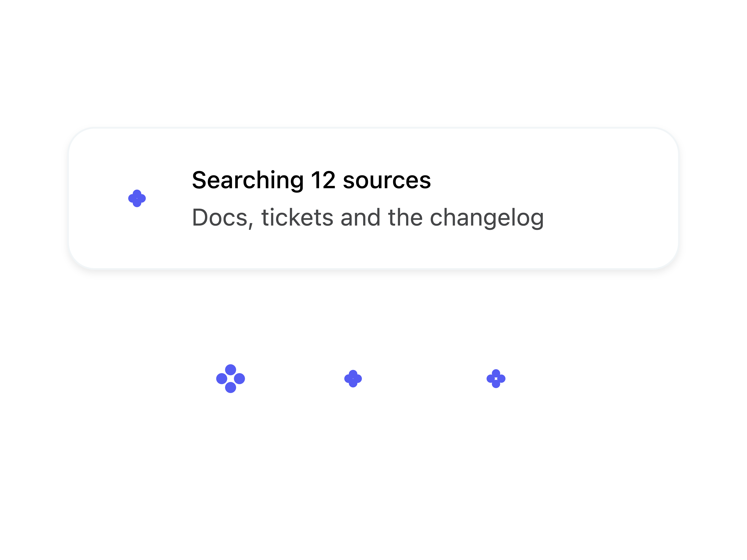
Task: Click the center gap of the expanded loader
Action: click(230, 378)
